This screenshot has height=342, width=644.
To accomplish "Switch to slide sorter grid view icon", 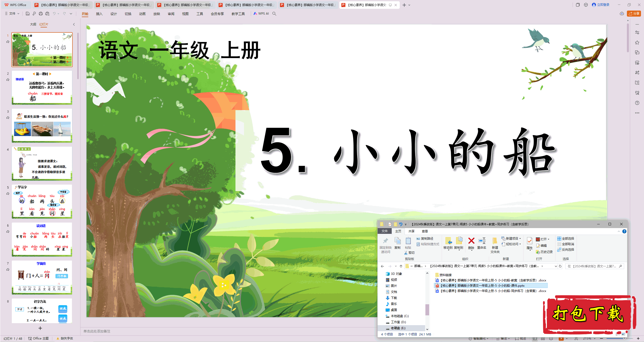I will (x=543, y=339).
